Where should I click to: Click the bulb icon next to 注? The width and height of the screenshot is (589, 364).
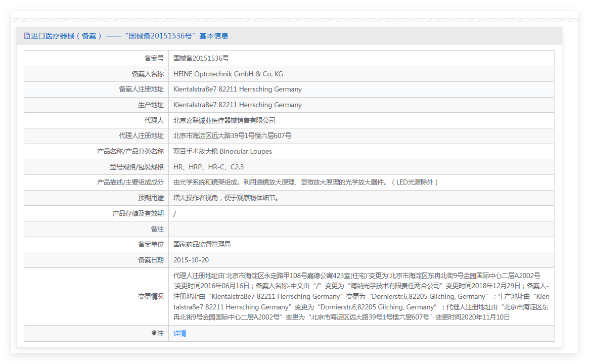(x=154, y=334)
